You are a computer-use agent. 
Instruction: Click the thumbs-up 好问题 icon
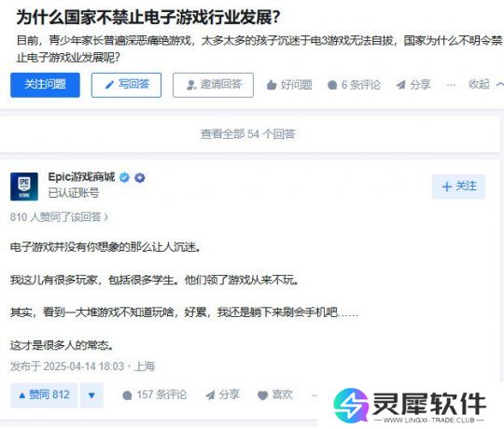pos(272,85)
